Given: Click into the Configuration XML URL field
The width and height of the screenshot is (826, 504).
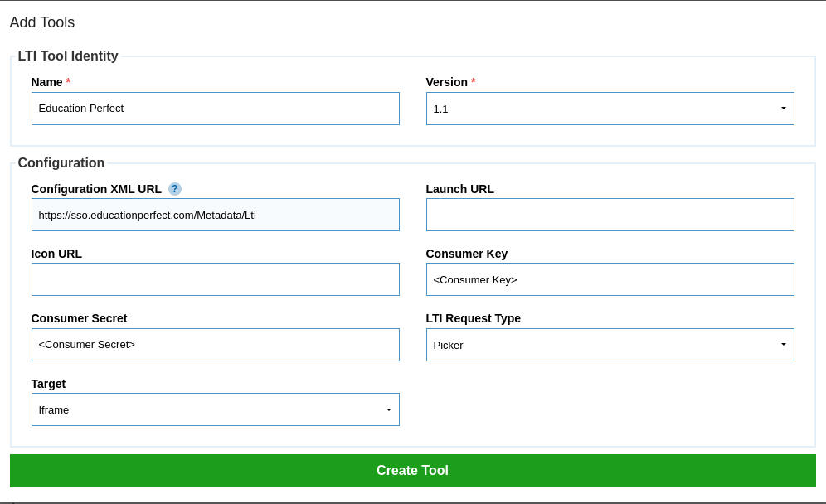Looking at the screenshot, I should click(x=216, y=215).
